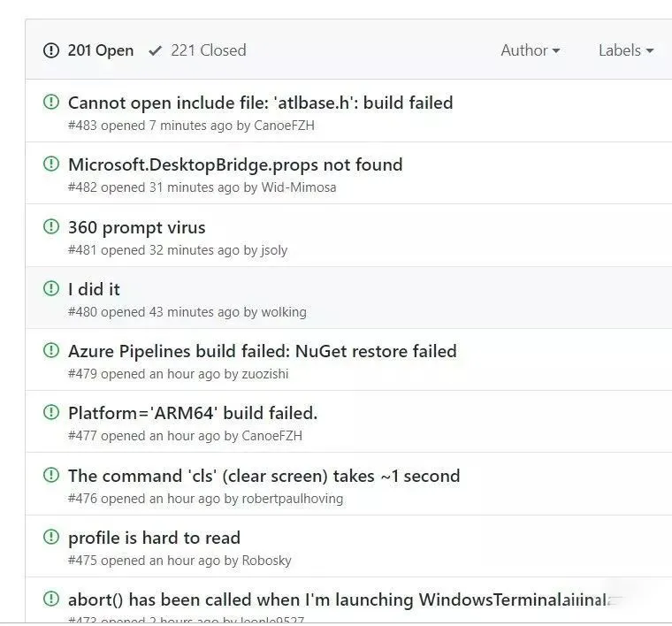Show the 201 Open issues
Viewport: 672px width, 626px height.
[88, 50]
